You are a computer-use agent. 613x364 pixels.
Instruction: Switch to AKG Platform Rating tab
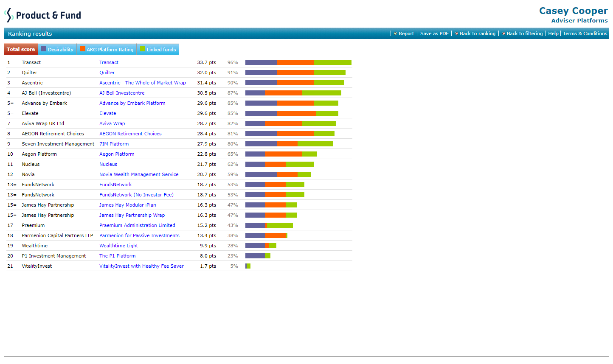[x=107, y=49]
